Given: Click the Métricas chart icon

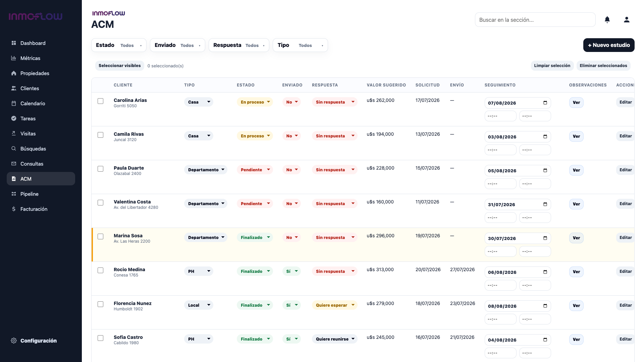Looking at the screenshot, I should (x=14, y=58).
